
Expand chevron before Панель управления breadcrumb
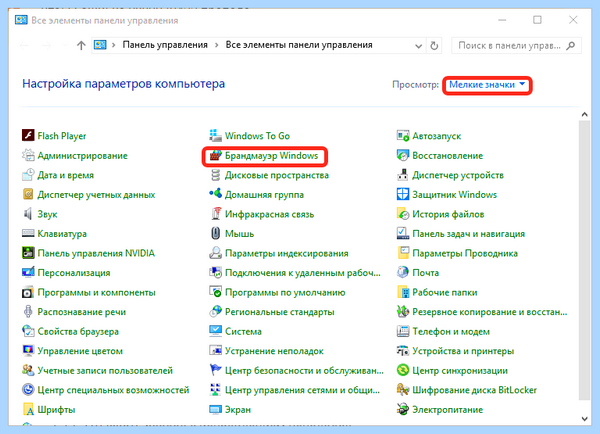tap(114, 45)
